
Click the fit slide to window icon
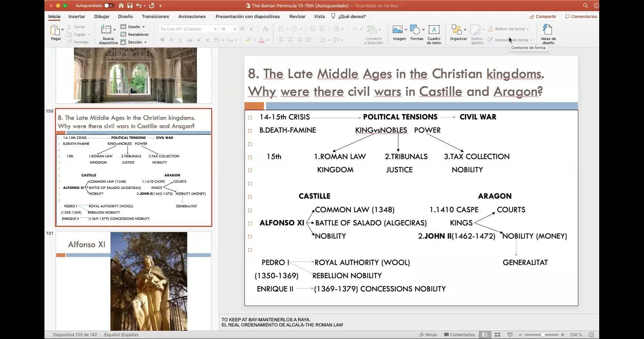point(591,335)
